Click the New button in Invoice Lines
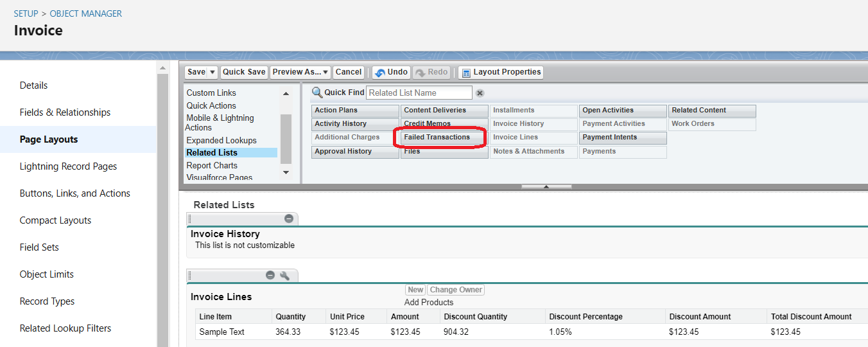This screenshot has height=347, width=868. pos(415,290)
